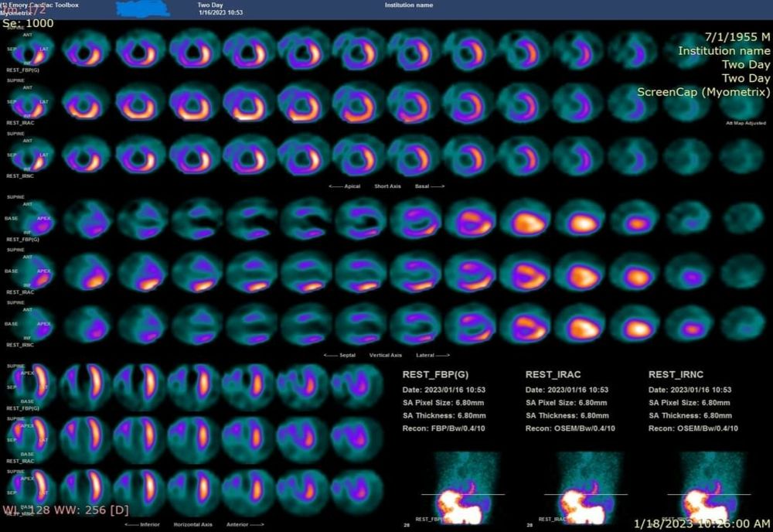Click the ScreenCap (Myometrix) overlay label
The height and width of the screenshot is (532, 773).
click(703, 92)
